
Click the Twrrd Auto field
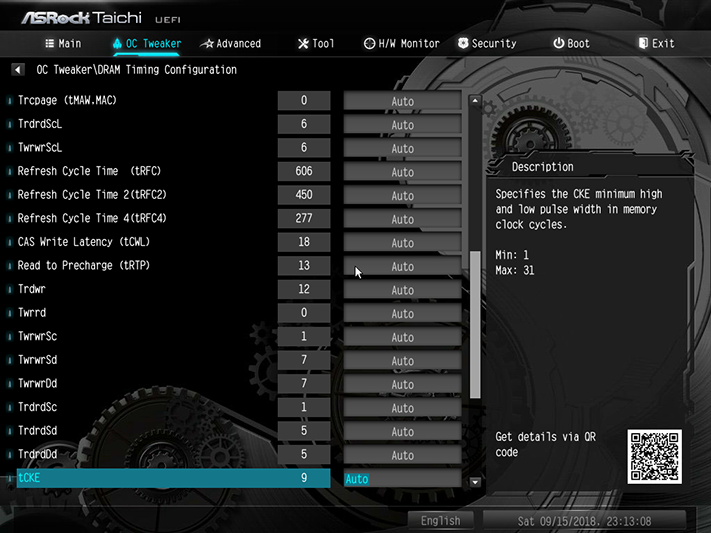(402, 313)
